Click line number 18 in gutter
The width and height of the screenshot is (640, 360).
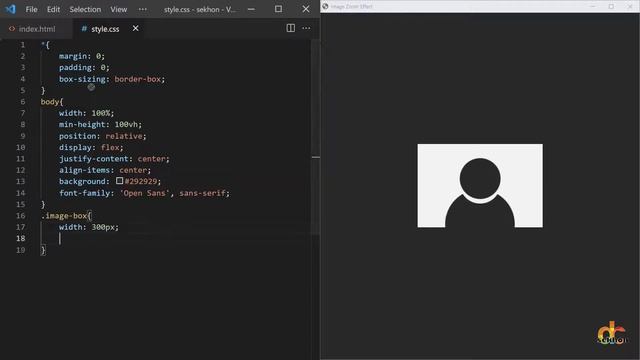[20, 238]
